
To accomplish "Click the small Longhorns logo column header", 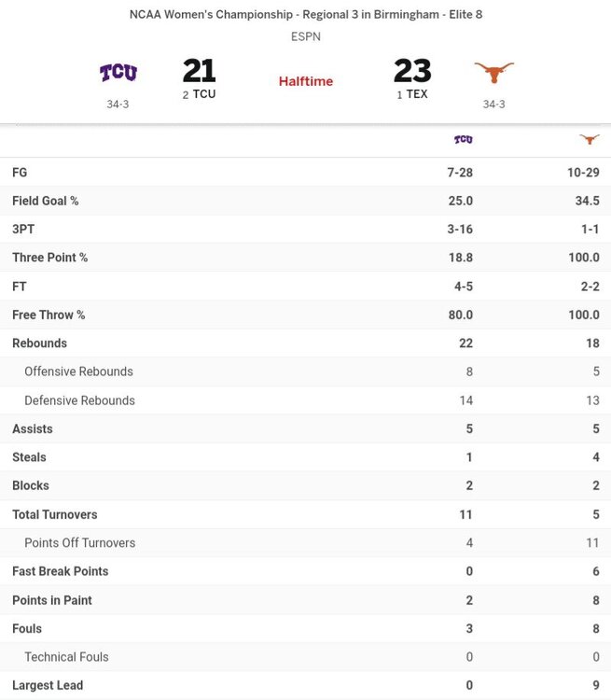I will [x=589, y=140].
